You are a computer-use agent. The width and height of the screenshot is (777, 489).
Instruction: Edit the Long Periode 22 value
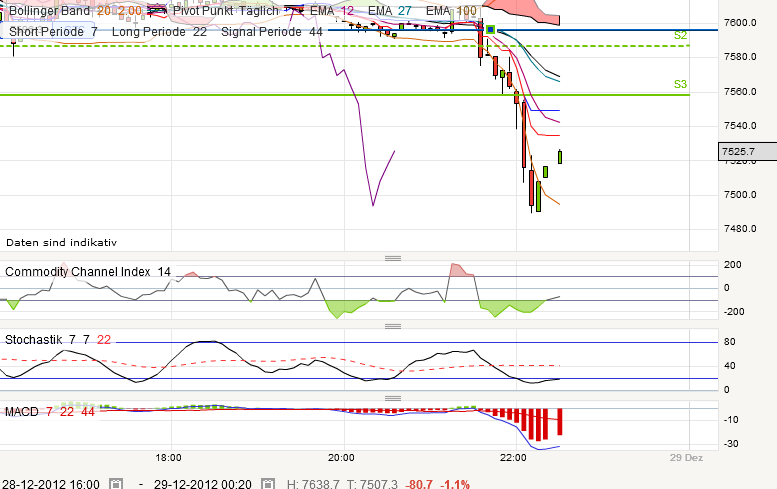(x=200, y=32)
